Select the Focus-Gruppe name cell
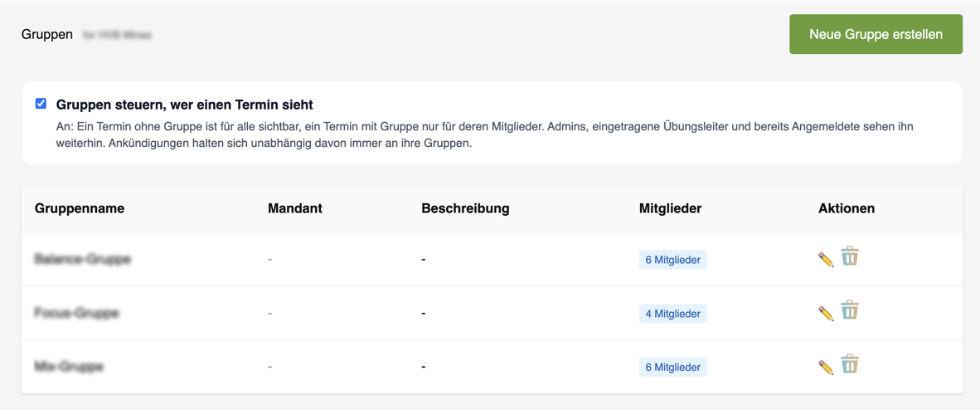The height and width of the screenshot is (410, 980). pyautogui.click(x=77, y=313)
